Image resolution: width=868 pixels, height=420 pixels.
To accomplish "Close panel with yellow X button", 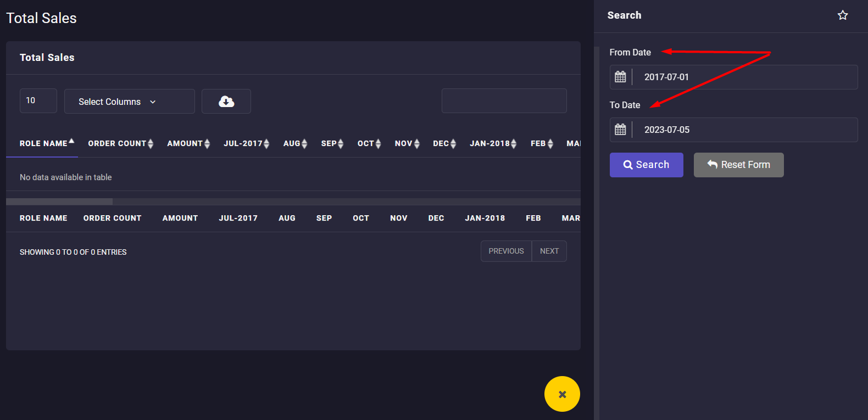I will tap(562, 394).
